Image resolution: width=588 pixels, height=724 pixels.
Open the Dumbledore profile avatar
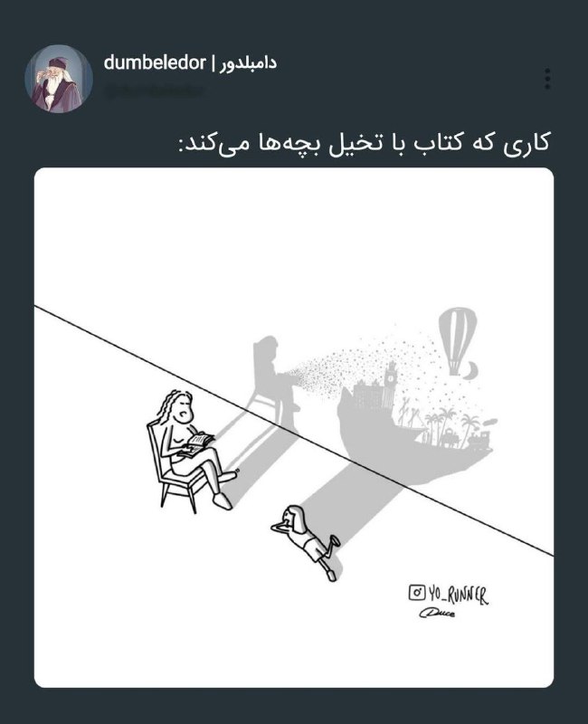tap(59, 79)
